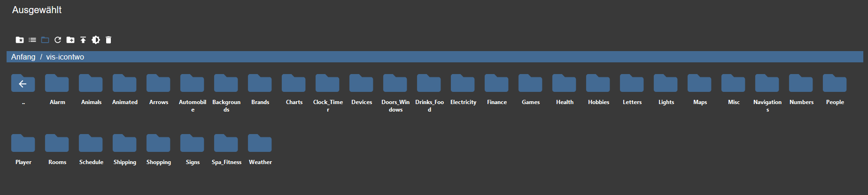Toggle background brightness icon
Viewport: 868px width, 195px height.
tap(96, 40)
